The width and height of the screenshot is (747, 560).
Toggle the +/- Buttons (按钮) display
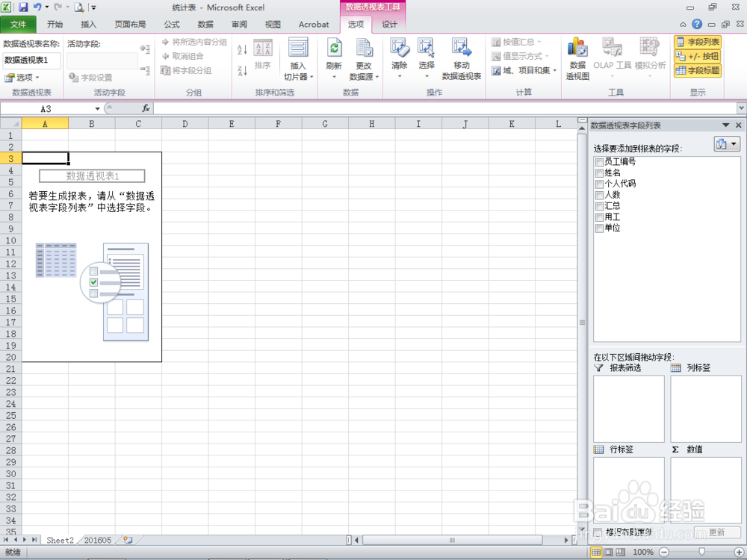coord(698,56)
